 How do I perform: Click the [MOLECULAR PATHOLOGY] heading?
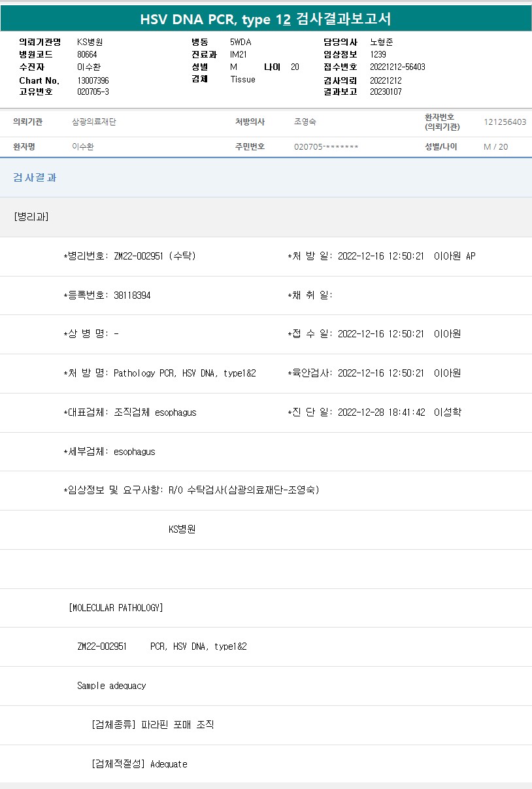(116, 608)
